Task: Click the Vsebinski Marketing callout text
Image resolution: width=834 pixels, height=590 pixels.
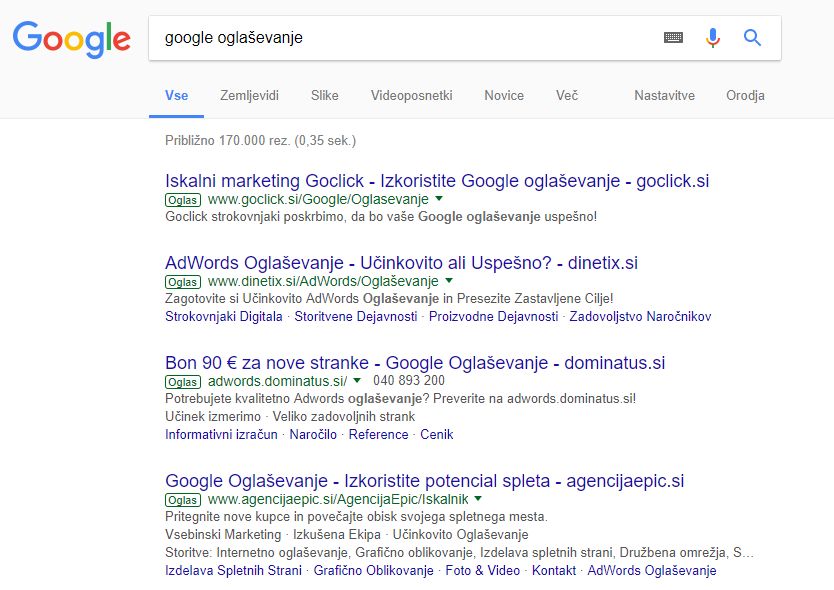Action: pyautogui.click(x=223, y=535)
